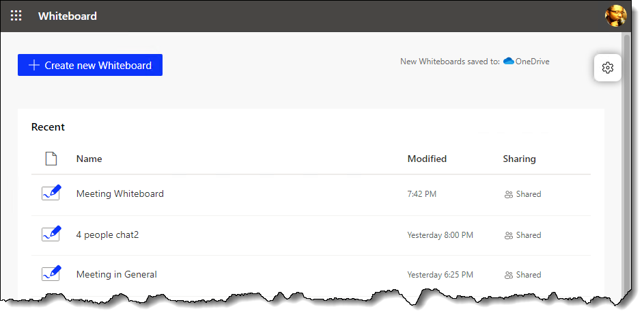The height and width of the screenshot is (322, 644).
Task: Sort the list by Name column
Action: (x=89, y=159)
